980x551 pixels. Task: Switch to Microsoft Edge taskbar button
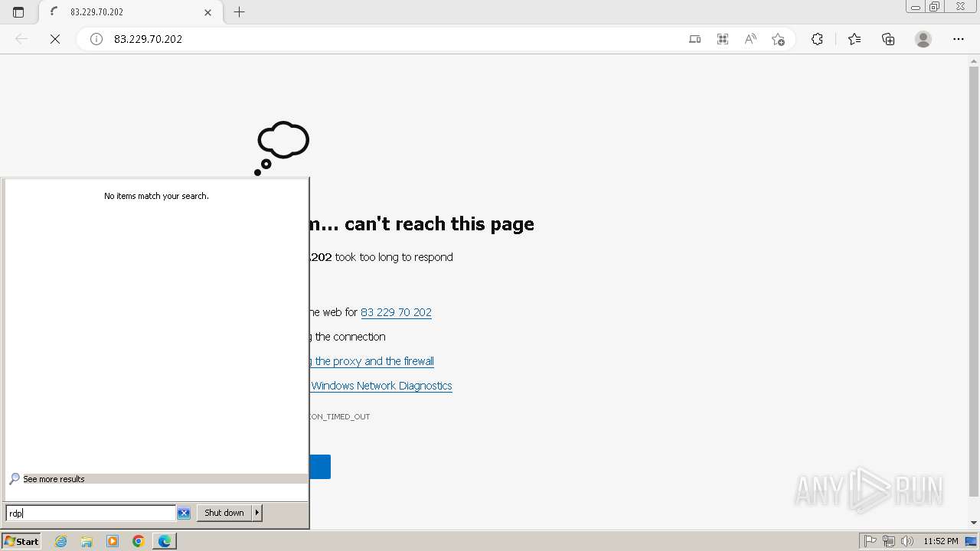click(x=165, y=541)
